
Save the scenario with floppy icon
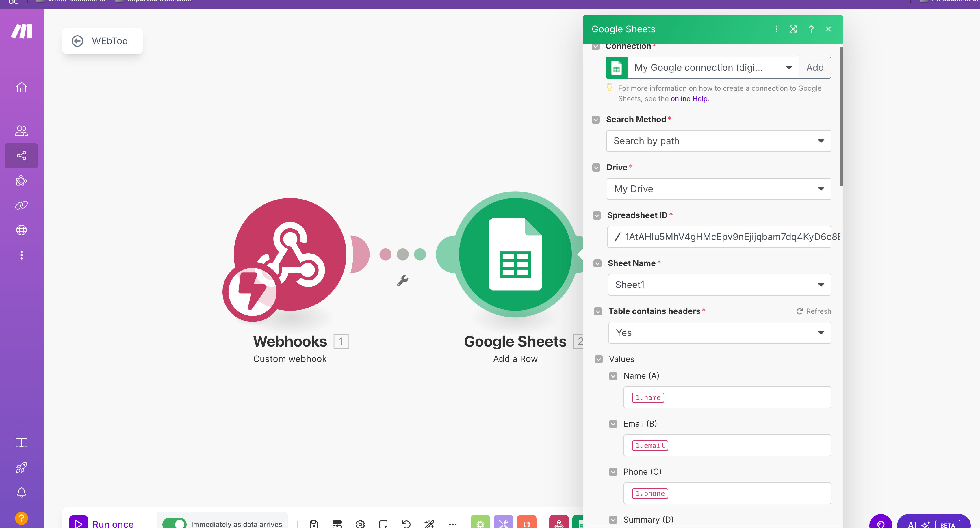click(314, 524)
